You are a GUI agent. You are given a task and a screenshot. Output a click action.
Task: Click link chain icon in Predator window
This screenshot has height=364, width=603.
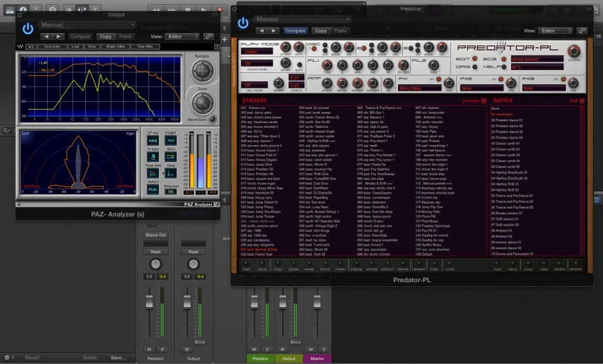click(582, 31)
